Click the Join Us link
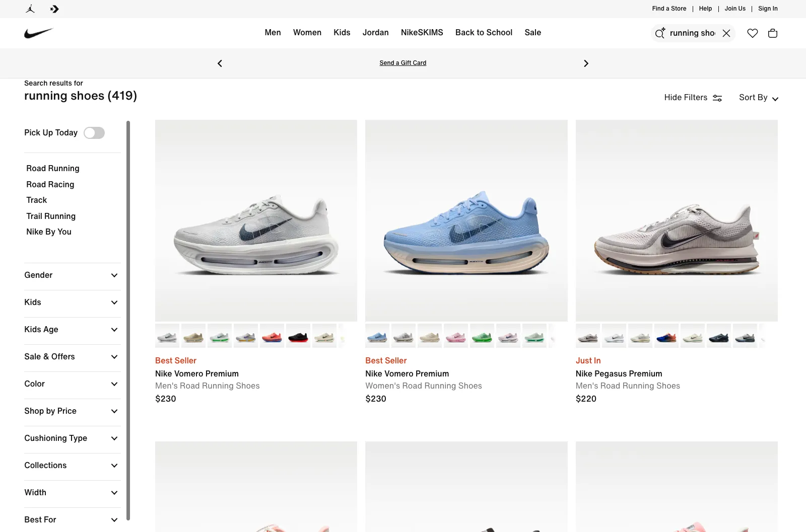The height and width of the screenshot is (532, 806). (x=735, y=9)
